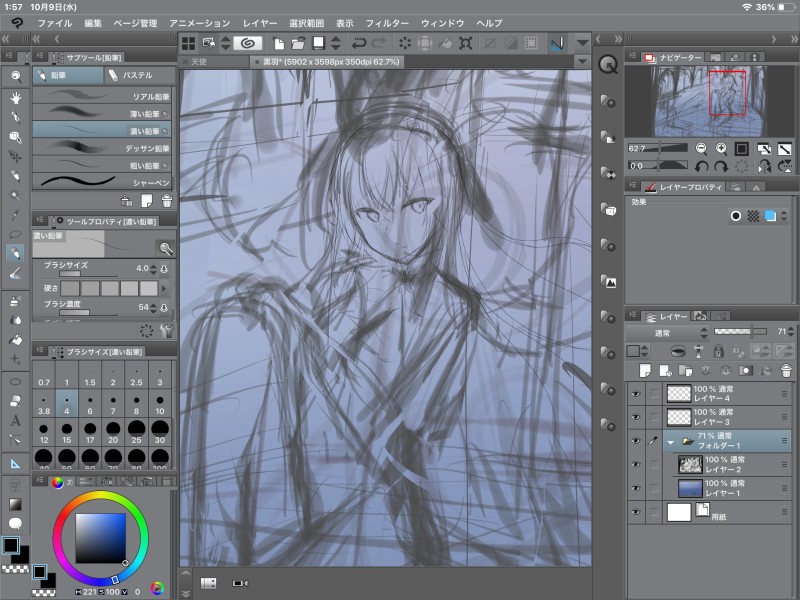Click the New file icon

pyautogui.click(x=279, y=43)
